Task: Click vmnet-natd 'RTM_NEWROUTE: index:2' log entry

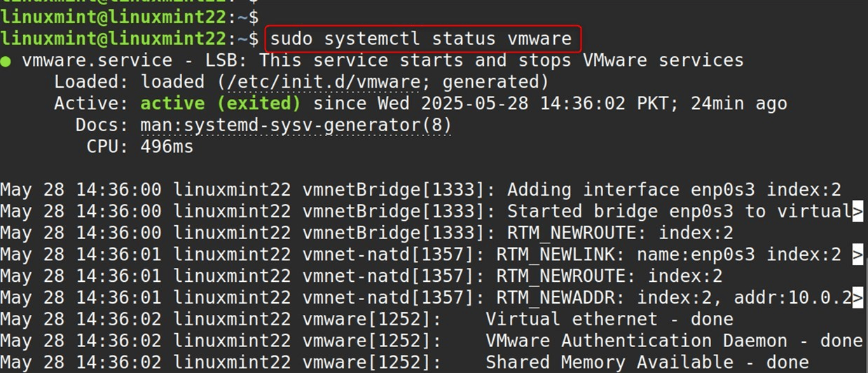Action: click(609, 276)
